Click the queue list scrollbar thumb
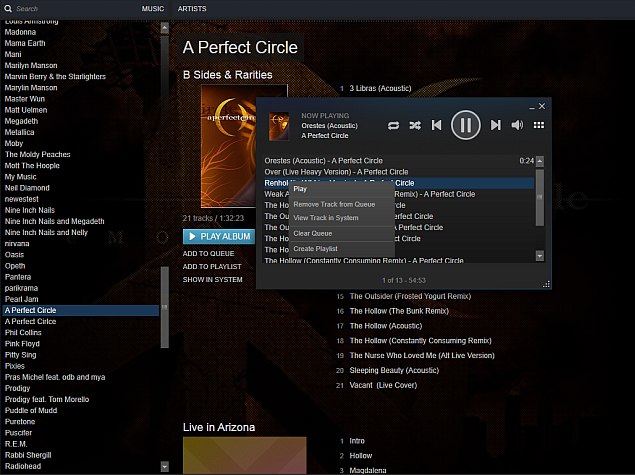Viewport: 635px width, 475px height. [539, 197]
